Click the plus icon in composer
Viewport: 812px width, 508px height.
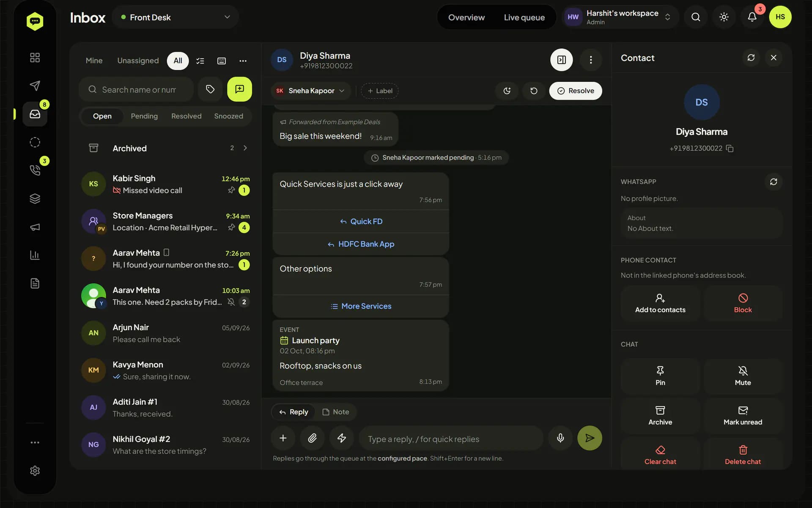point(283,438)
